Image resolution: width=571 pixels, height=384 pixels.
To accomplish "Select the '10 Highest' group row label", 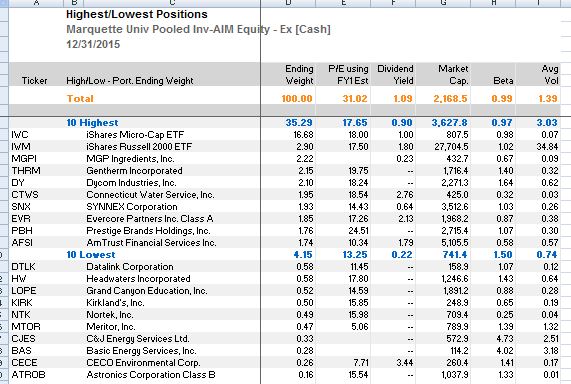I will pyautogui.click(x=92, y=123).
